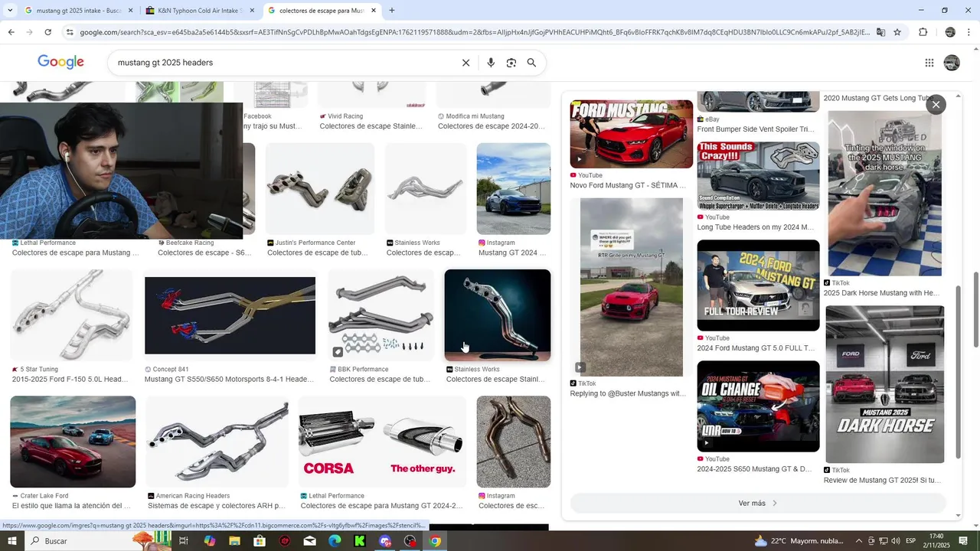Viewport: 980px width, 551px height.
Task: Open the site information icon in the address bar
Action: [70, 32]
